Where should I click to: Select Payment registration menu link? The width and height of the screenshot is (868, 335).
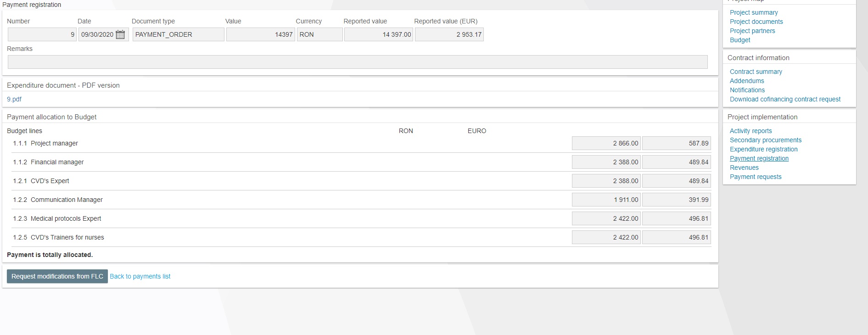(759, 158)
